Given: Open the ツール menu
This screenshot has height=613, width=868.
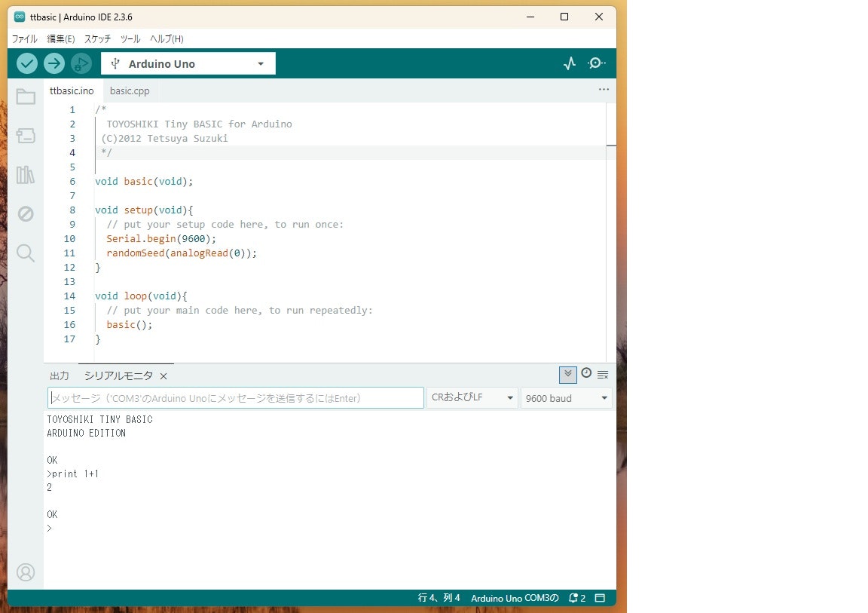Looking at the screenshot, I should 130,38.
